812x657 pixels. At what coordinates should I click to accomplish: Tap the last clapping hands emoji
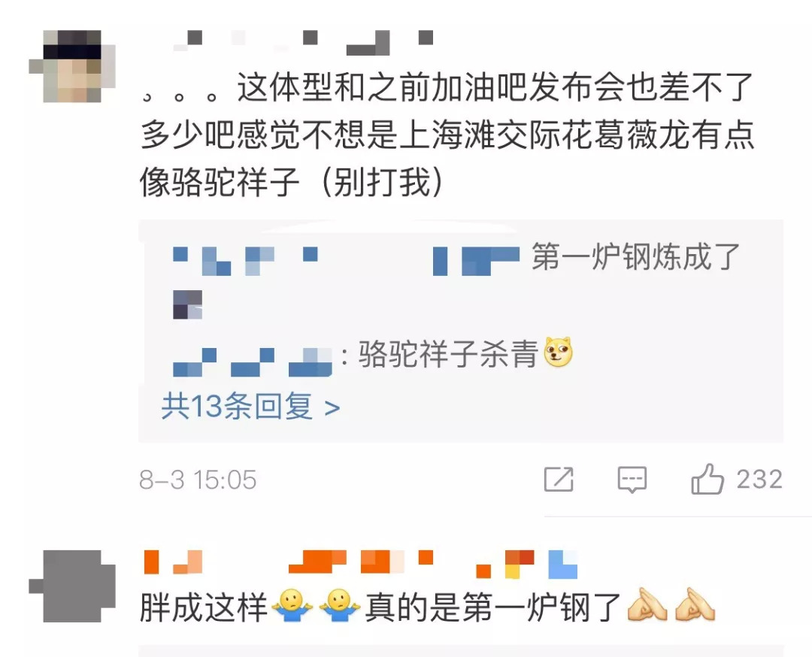click(x=695, y=604)
